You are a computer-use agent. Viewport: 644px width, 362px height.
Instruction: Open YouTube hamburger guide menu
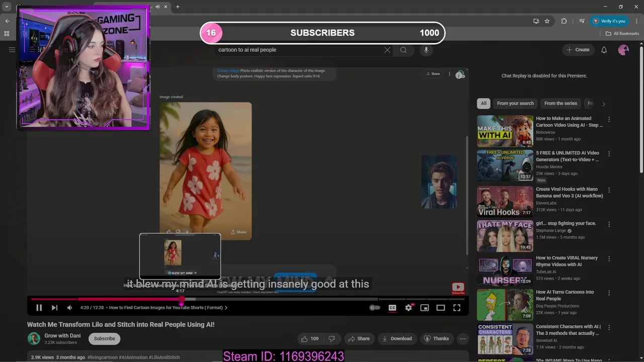click(x=12, y=50)
